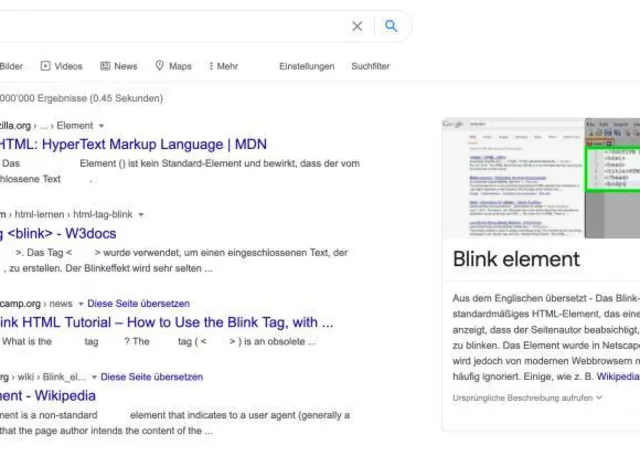This screenshot has width=640, height=455.
Task: Click the html-lernen breadcrumb text
Action: pyautogui.click(x=40, y=215)
